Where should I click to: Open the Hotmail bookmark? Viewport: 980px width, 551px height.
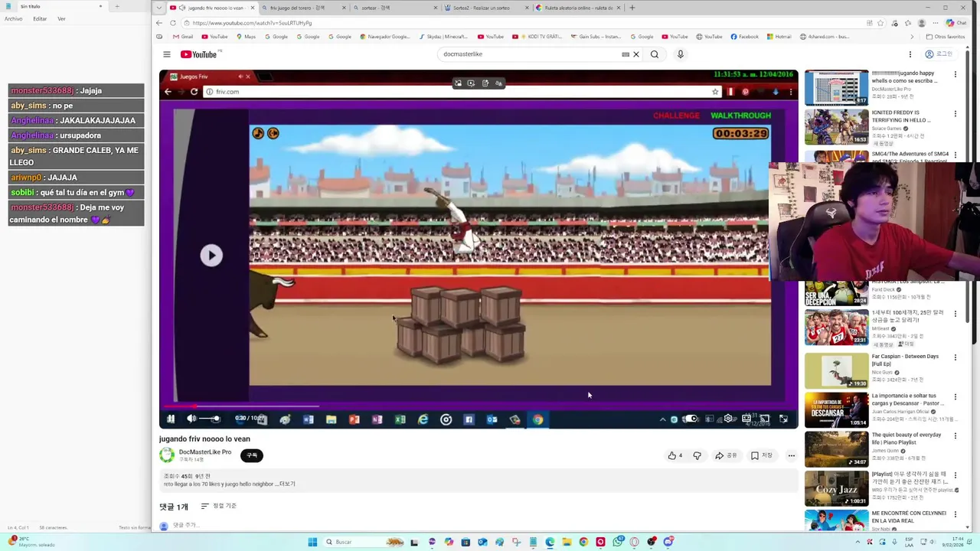point(779,37)
